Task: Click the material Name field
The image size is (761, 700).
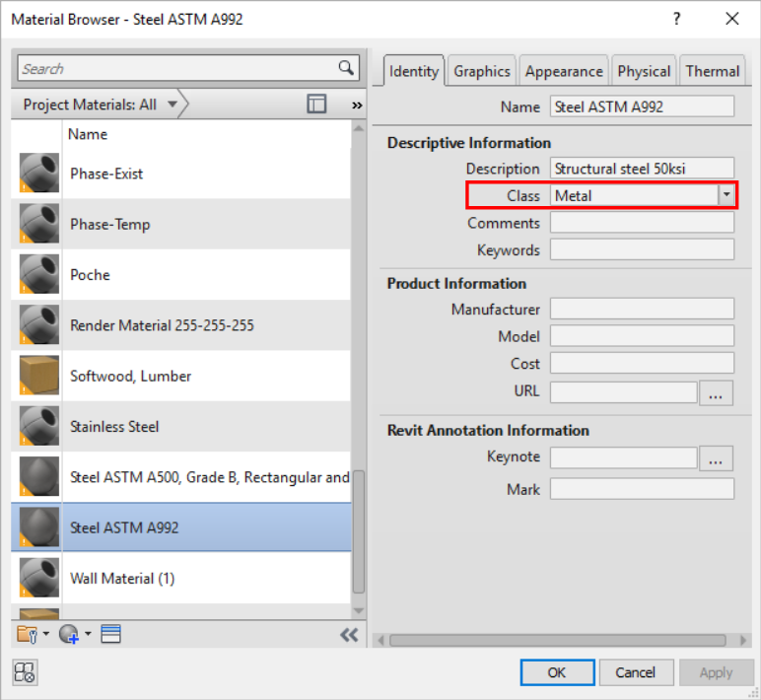Action: coord(642,106)
